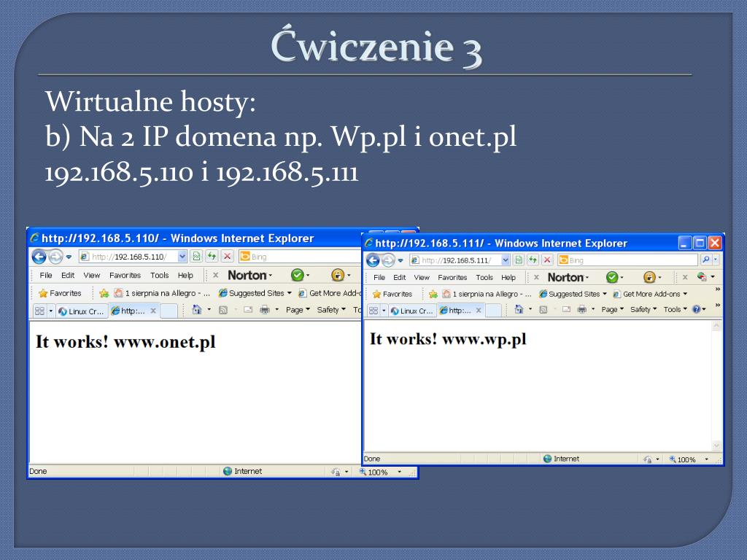Image resolution: width=747 pixels, height=560 pixels.
Task: Click Forward button in 192.168.5.110 window
Action: [55, 257]
